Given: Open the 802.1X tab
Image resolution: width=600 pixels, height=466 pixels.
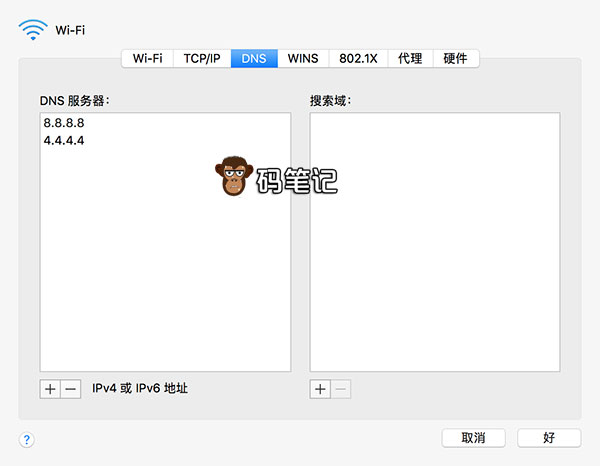Looking at the screenshot, I should (x=357, y=59).
